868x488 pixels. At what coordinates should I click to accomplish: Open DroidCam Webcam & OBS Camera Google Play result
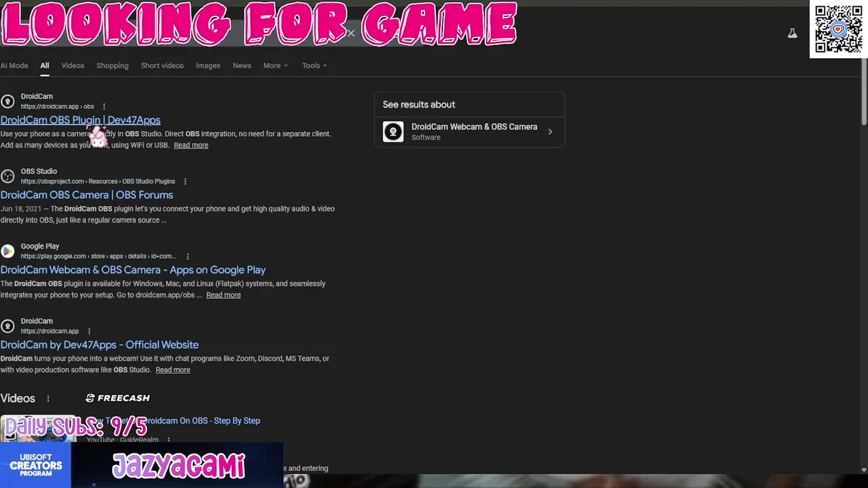[x=133, y=270]
